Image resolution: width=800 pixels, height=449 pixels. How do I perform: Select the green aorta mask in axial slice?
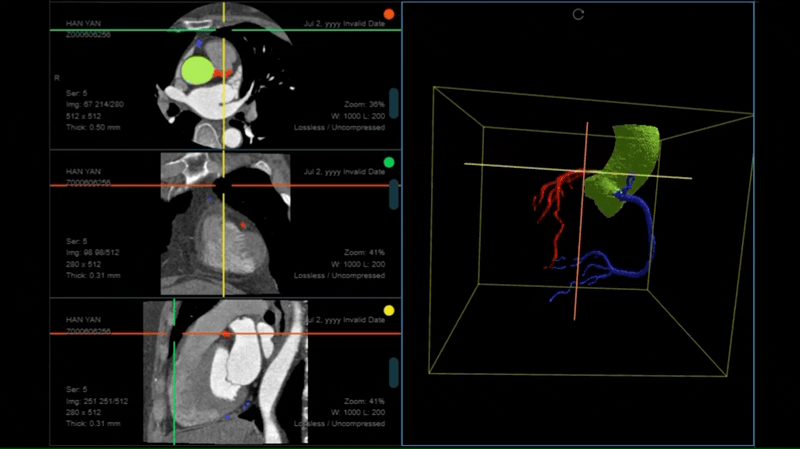[x=198, y=69]
